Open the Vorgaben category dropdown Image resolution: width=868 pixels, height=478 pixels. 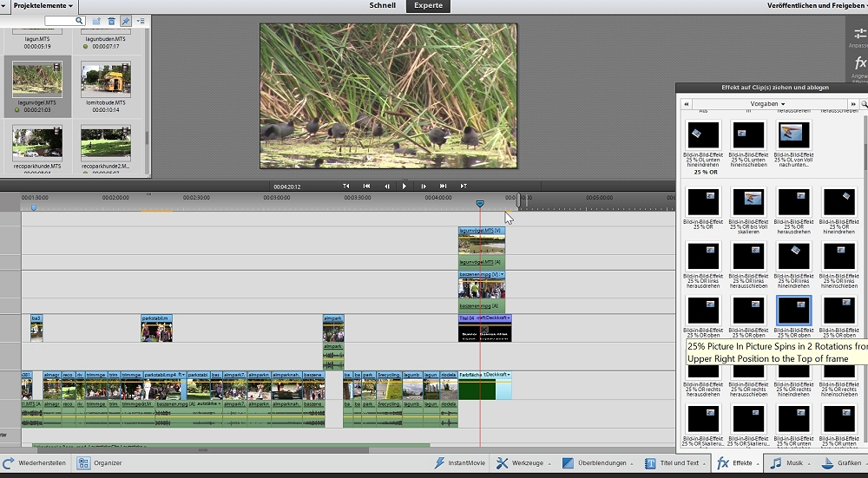767,103
